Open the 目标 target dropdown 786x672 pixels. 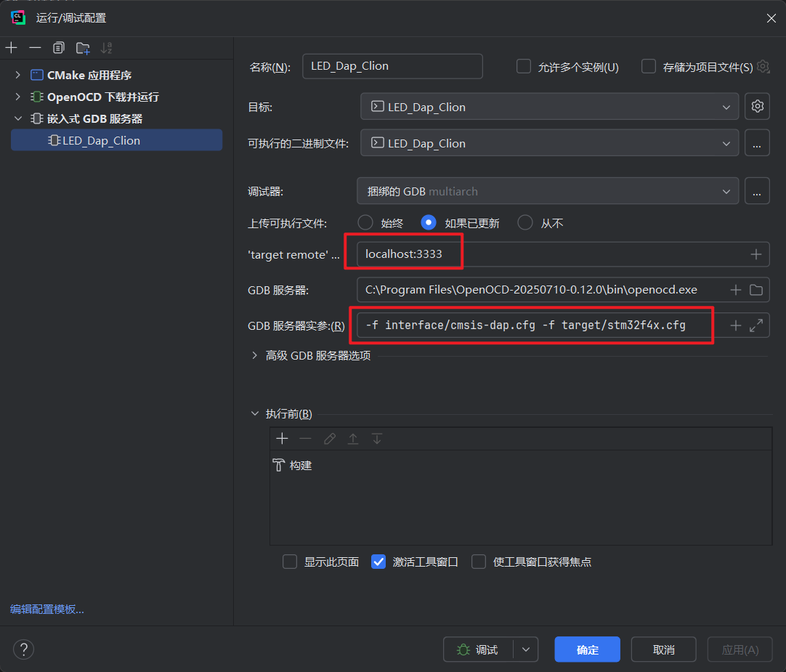549,106
